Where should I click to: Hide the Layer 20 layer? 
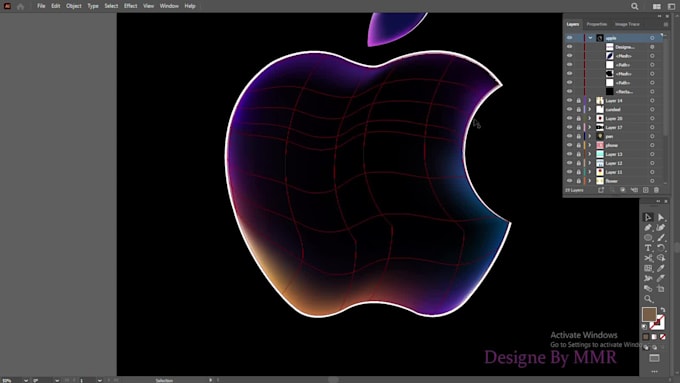click(x=569, y=118)
